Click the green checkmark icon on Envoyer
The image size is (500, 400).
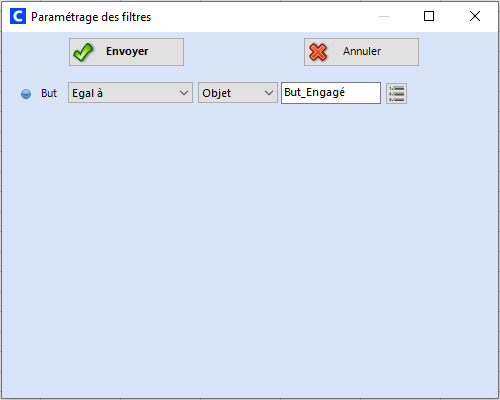83,52
